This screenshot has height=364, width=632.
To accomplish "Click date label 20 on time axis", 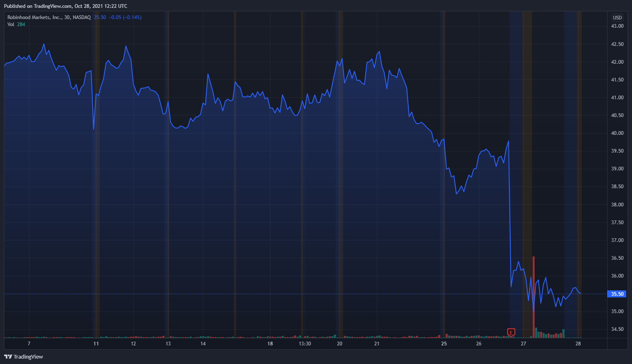I will [x=340, y=344].
